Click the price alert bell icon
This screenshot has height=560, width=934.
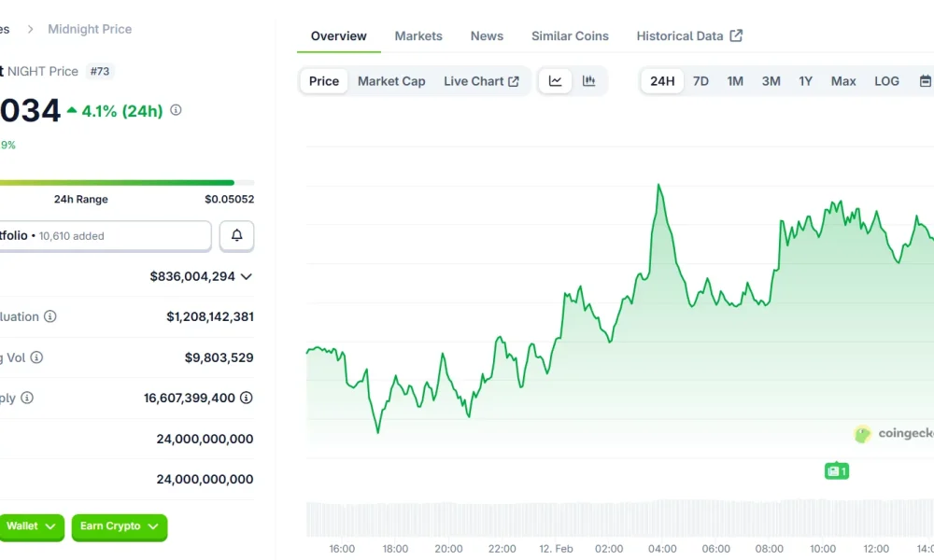(236, 235)
